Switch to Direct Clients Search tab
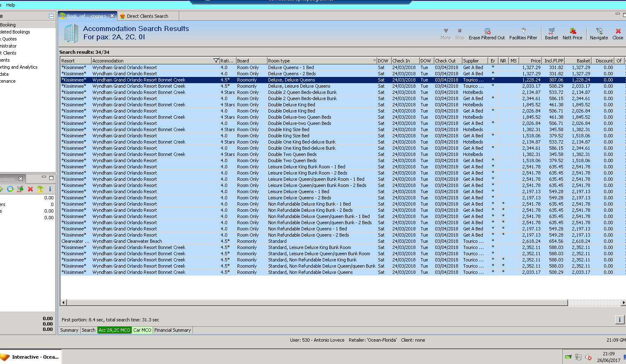The image size is (626, 364). (148, 16)
